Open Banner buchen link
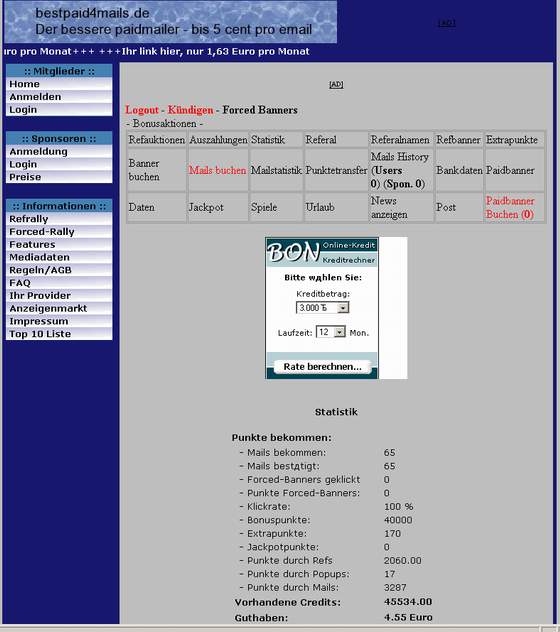Screen dimensions: 560x632 (x=144, y=170)
